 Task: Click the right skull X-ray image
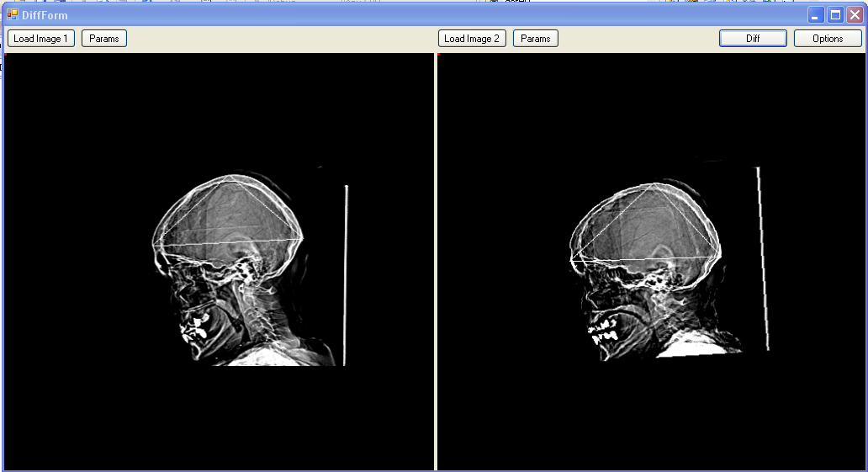coord(651,262)
